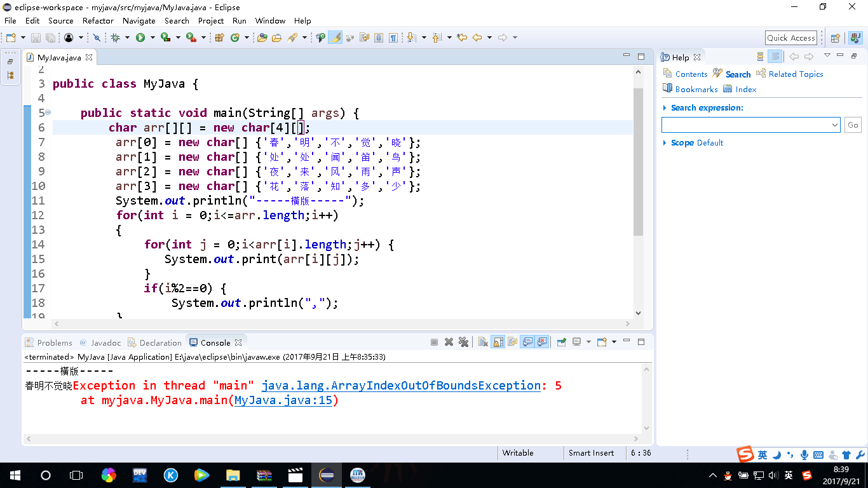Toggle Block Selection Mode icon

[x=379, y=37]
